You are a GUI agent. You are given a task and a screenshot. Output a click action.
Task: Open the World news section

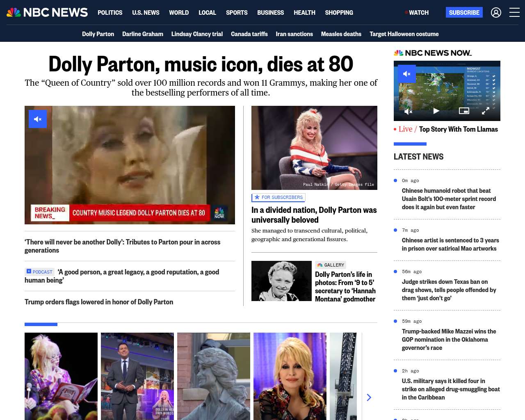pyautogui.click(x=179, y=13)
